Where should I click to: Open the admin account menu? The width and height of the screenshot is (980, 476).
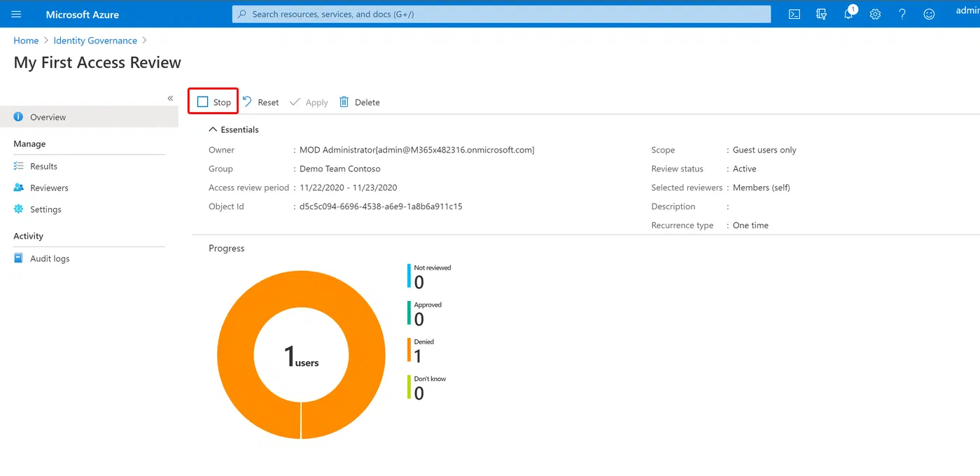click(x=967, y=11)
